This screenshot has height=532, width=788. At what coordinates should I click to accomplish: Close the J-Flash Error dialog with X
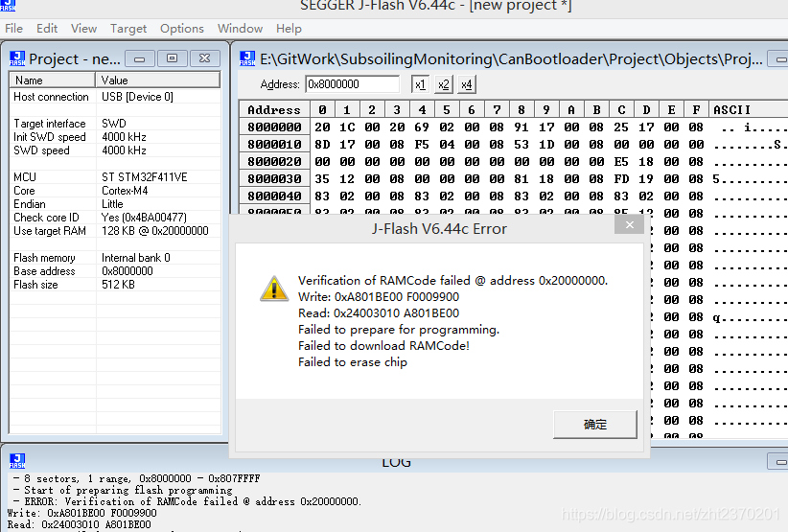(x=629, y=224)
